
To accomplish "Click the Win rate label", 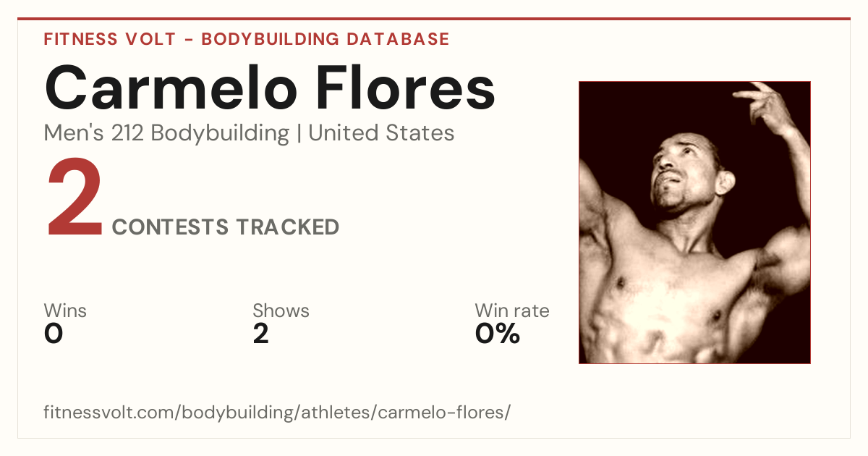I will [x=511, y=311].
